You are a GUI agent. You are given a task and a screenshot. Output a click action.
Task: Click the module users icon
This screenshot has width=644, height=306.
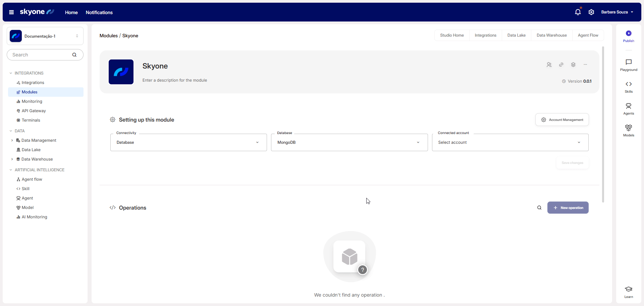click(549, 64)
